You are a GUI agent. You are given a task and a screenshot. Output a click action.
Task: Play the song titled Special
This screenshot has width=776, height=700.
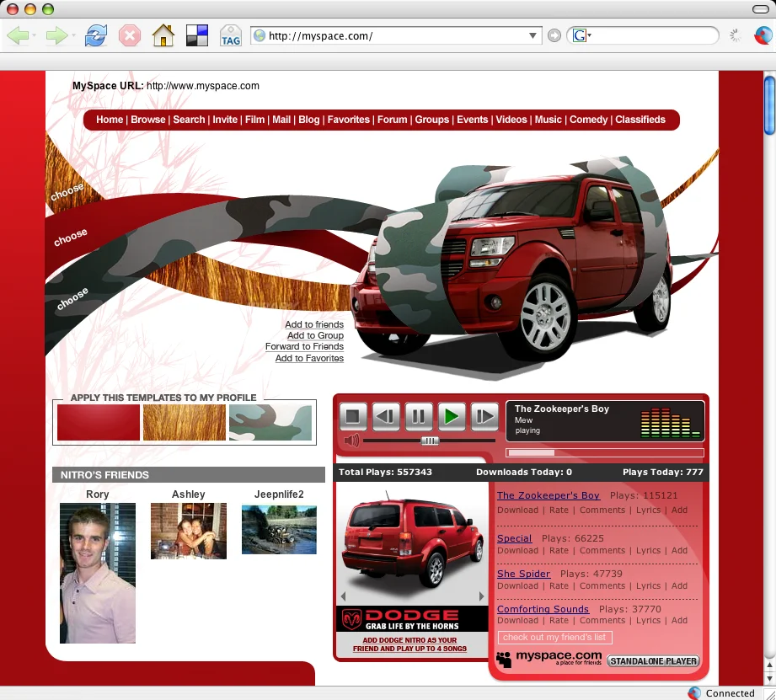[x=514, y=538]
